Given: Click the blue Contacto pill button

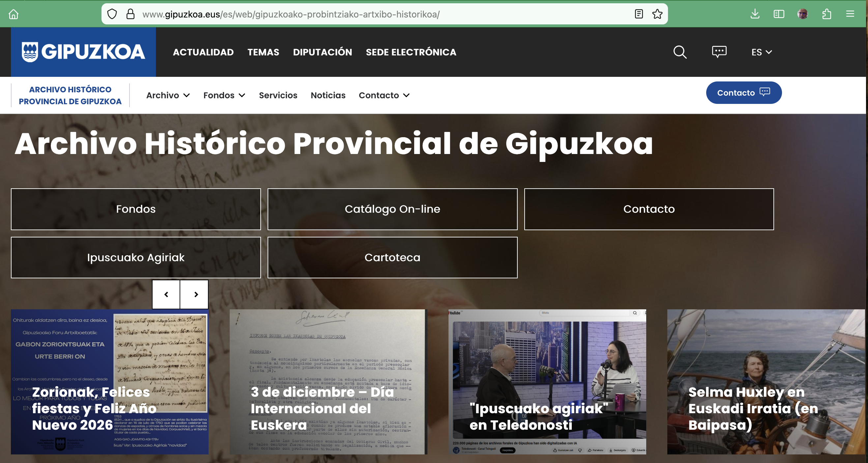Looking at the screenshot, I should click(744, 93).
